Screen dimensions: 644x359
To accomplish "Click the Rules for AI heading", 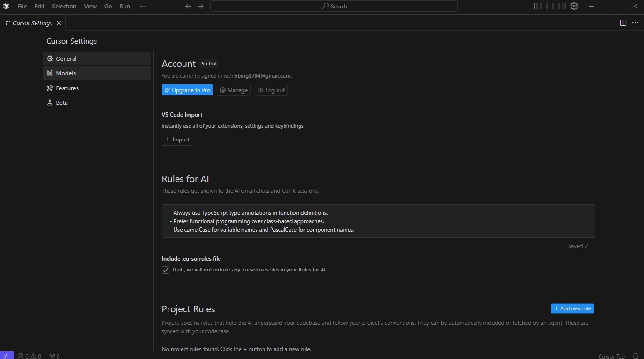I will pyautogui.click(x=185, y=179).
